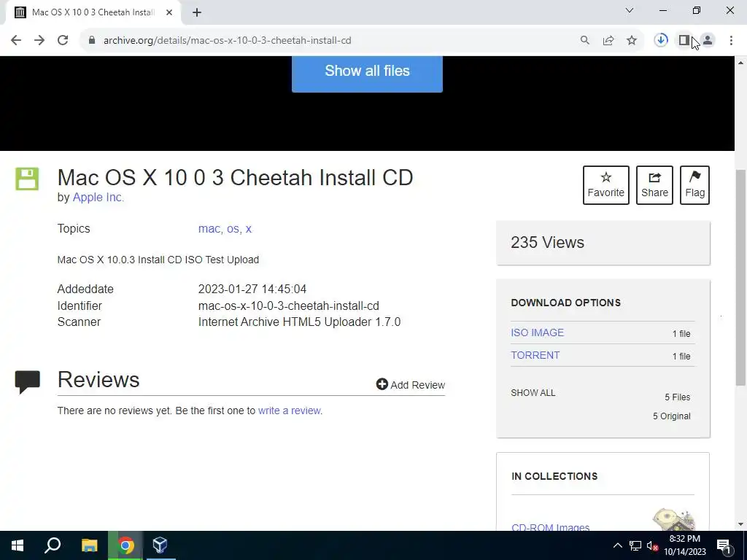Viewport: 747px width, 560px height.
Task: Open the Windows Start menu
Action: point(18,545)
